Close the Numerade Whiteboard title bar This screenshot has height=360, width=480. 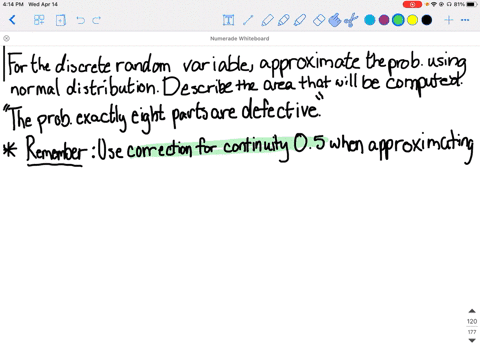click(6, 38)
